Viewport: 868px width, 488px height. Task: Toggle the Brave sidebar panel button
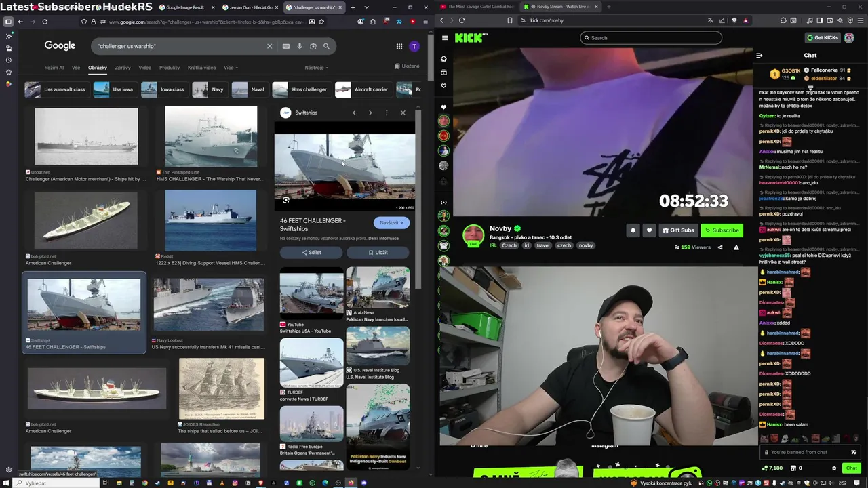pyautogui.click(x=820, y=20)
